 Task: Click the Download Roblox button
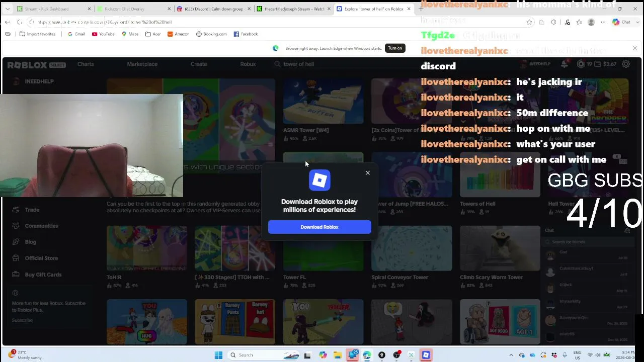click(319, 227)
